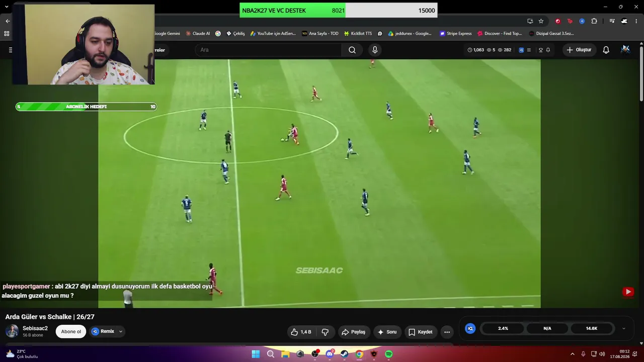Viewport: 644px width, 362px height.
Task: Click the Oluştur create button
Action: (x=579, y=50)
